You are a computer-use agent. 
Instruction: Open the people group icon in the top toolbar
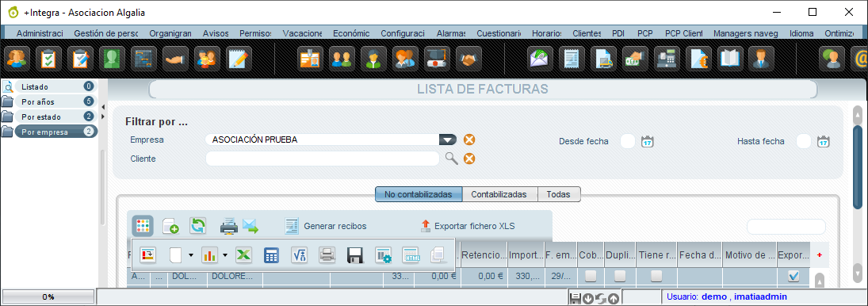[x=17, y=58]
